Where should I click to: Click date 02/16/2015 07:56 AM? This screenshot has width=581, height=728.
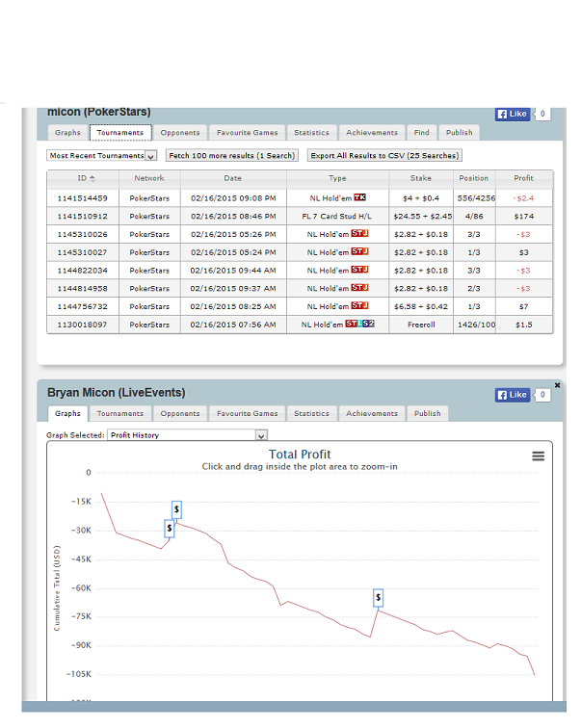233,325
